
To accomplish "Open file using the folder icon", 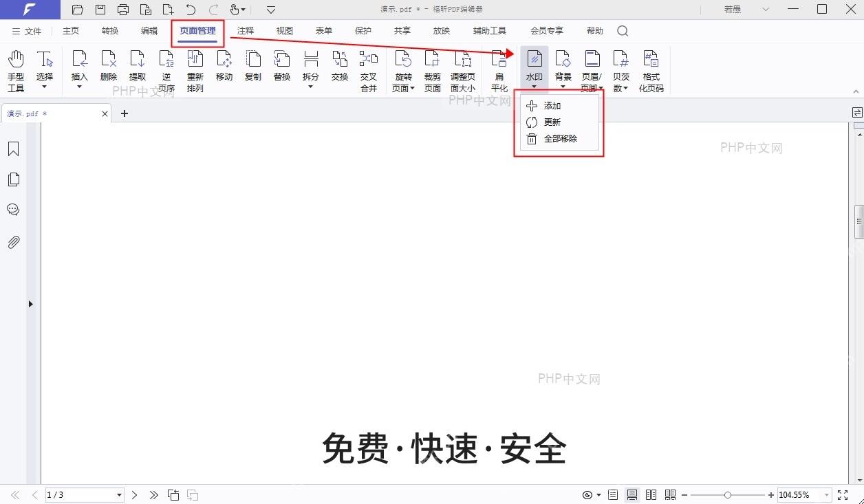I will [78, 10].
